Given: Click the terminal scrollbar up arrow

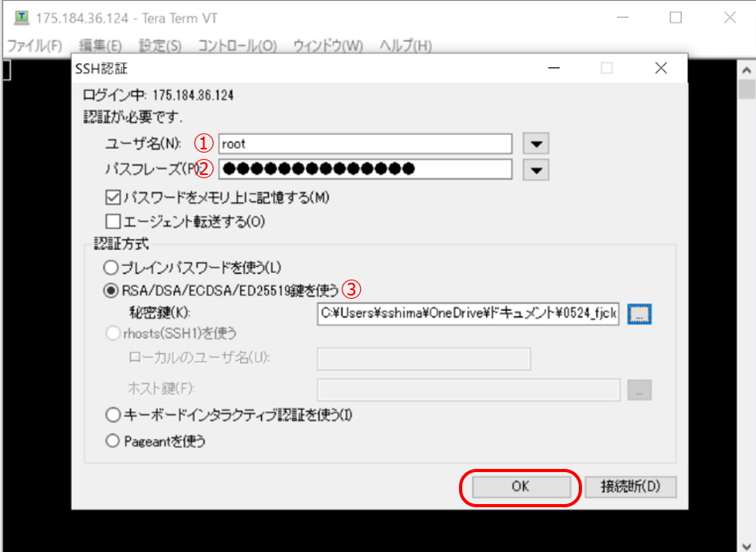Looking at the screenshot, I should pyautogui.click(x=746, y=70).
